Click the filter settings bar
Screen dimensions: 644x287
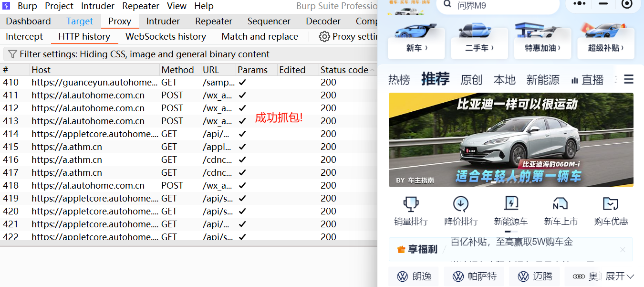tap(190, 54)
